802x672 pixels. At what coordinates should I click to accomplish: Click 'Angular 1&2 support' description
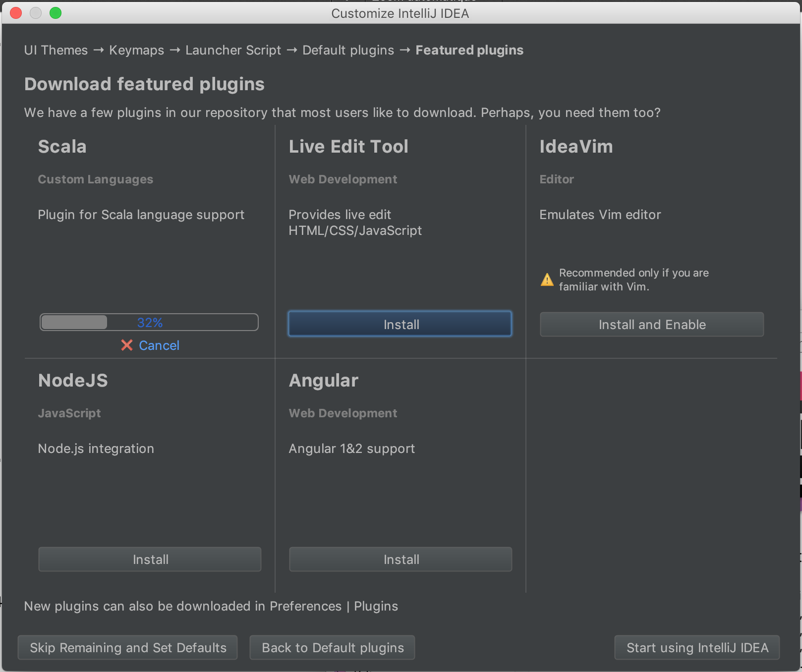point(352,448)
